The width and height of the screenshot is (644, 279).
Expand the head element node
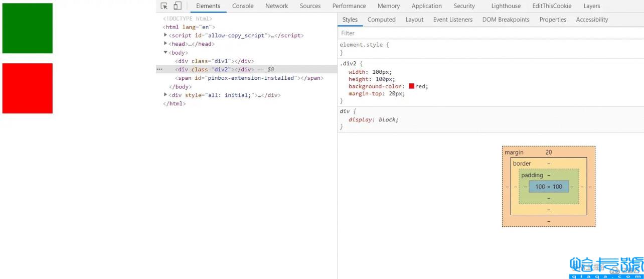tap(166, 44)
